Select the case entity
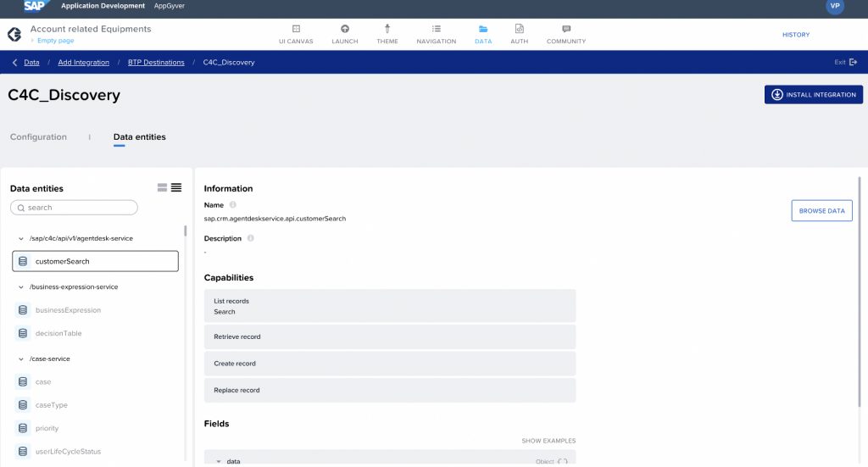Image resolution: width=868 pixels, height=467 pixels. tap(43, 382)
